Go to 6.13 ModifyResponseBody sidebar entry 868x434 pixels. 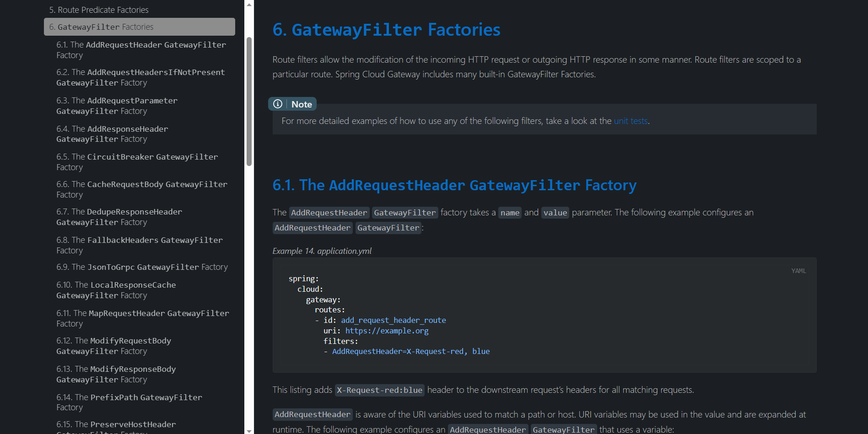[x=116, y=374]
